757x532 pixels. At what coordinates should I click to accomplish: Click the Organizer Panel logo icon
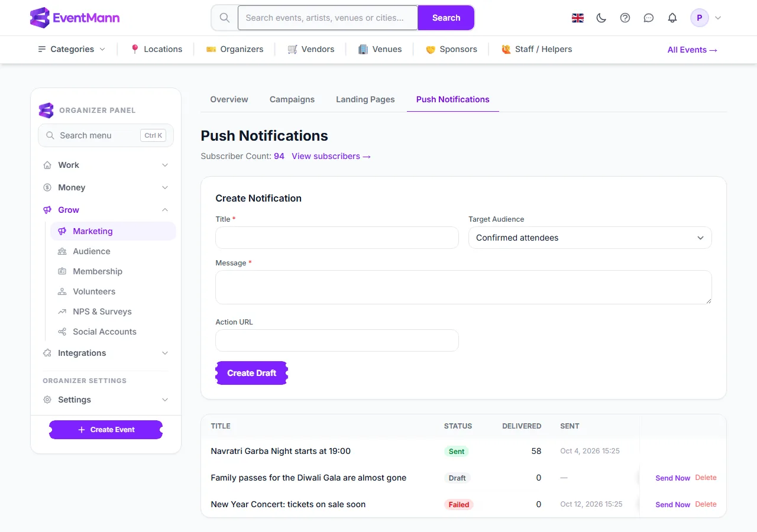tap(46, 111)
